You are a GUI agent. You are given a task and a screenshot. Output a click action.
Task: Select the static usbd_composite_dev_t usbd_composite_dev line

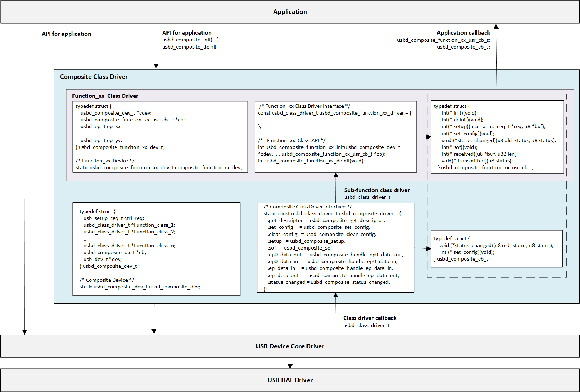pyautogui.click(x=140, y=287)
